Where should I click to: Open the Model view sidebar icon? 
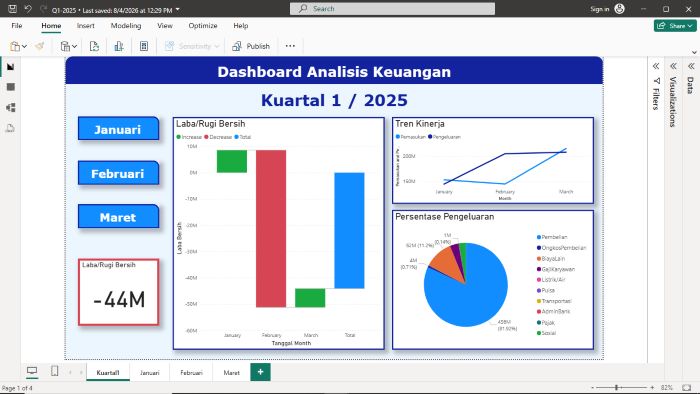(x=11, y=108)
